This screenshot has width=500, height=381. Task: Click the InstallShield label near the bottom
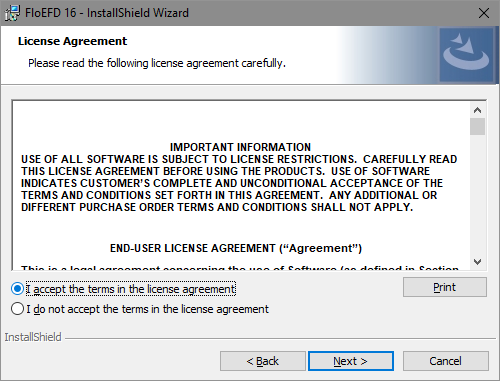tap(33, 337)
